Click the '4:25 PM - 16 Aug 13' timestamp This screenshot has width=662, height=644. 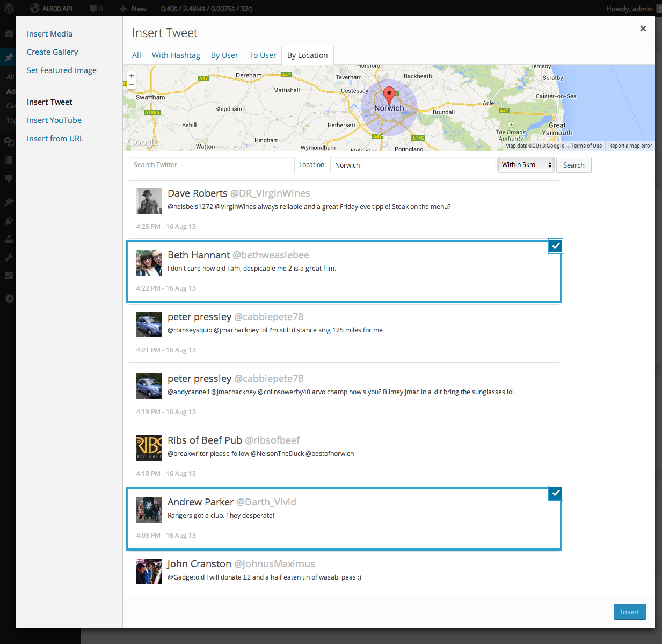[x=166, y=227]
